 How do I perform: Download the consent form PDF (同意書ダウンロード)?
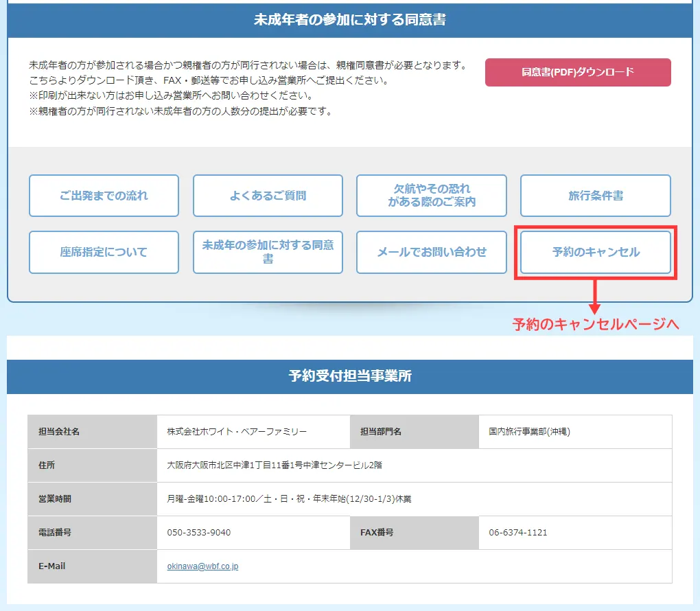pos(577,72)
